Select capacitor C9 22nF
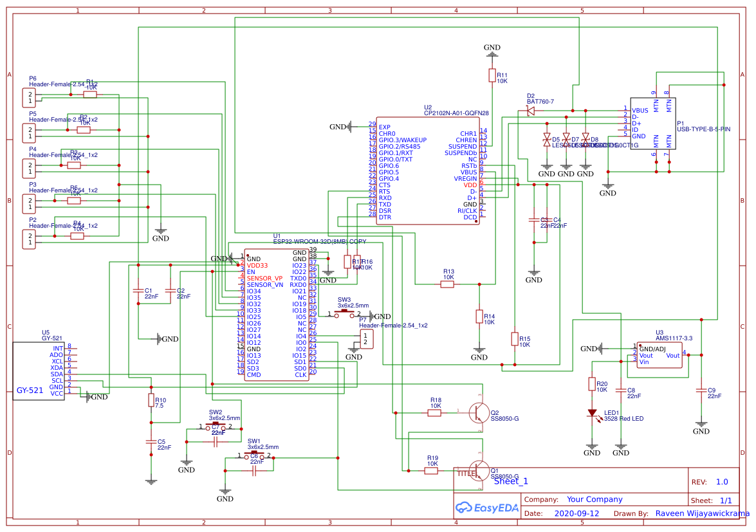The height and width of the screenshot is (532, 756). (701, 390)
